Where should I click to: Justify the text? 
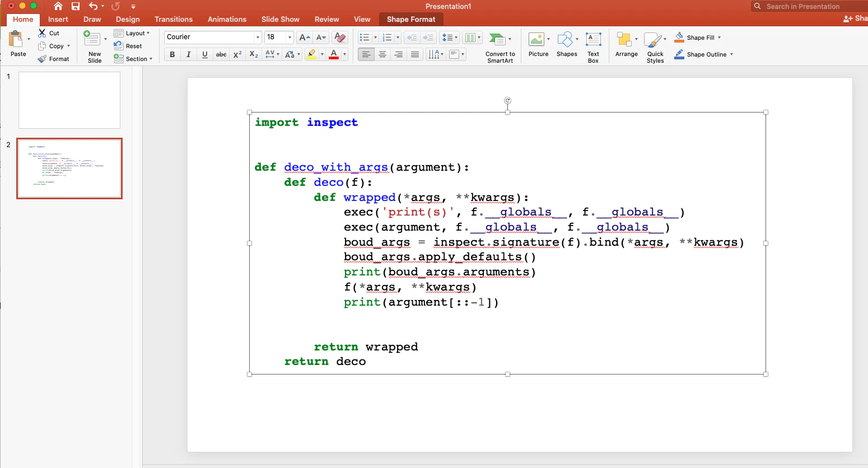pyautogui.click(x=415, y=54)
